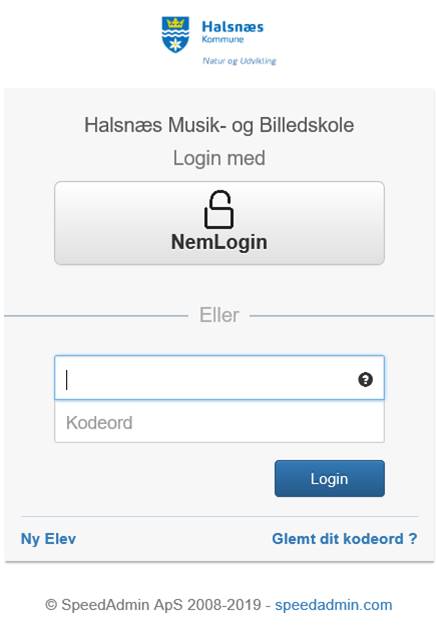
Task: Choose the NemLogin text on the large button
Action: pyautogui.click(x=219, y=242)
